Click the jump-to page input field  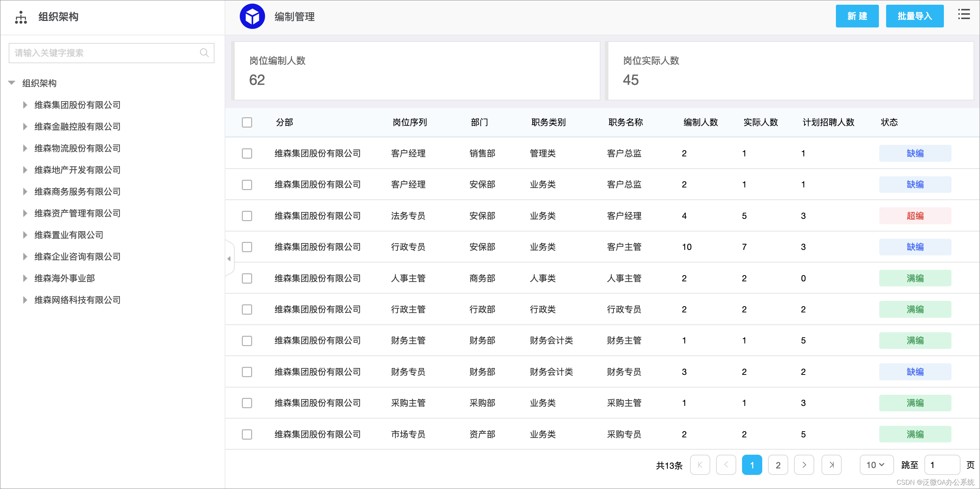(942, 465)
